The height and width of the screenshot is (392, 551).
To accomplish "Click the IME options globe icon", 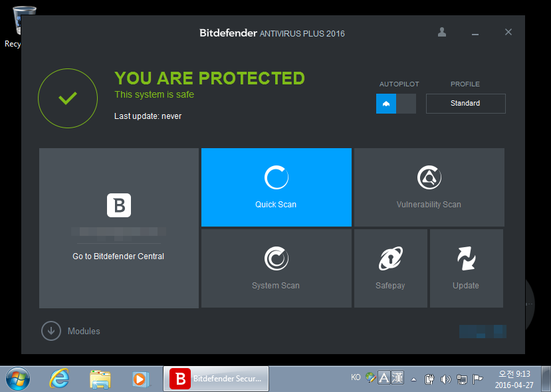I will point(370,377).
